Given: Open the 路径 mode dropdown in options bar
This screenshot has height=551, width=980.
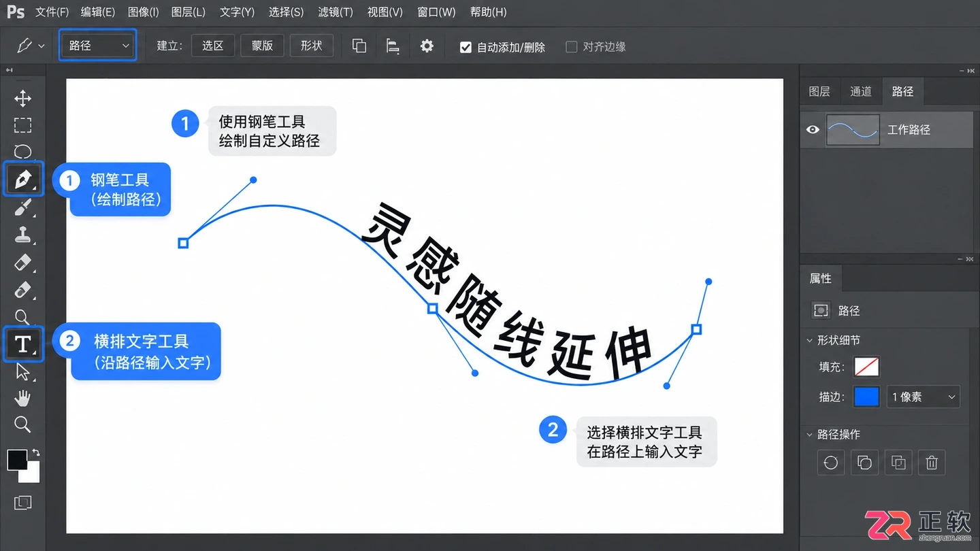Looking at the screenshot, I should (97, 46).
